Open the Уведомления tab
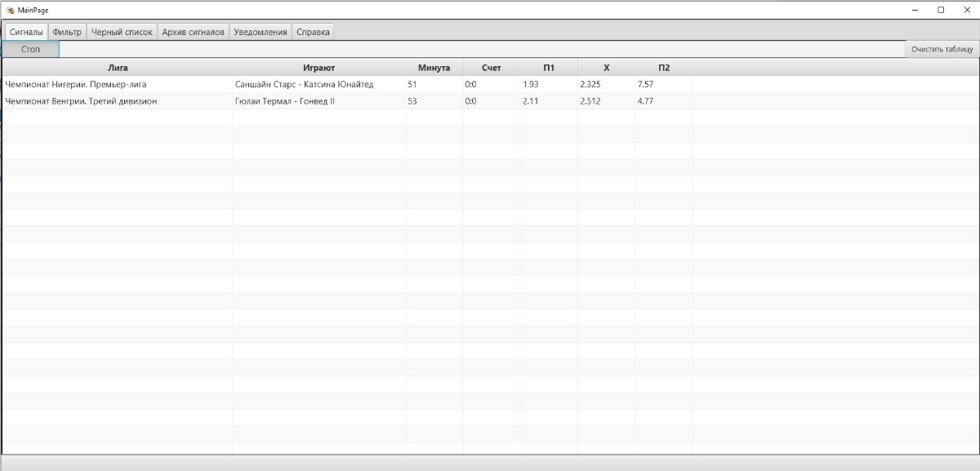Screen dimensions: 980x471 point(260,32)
